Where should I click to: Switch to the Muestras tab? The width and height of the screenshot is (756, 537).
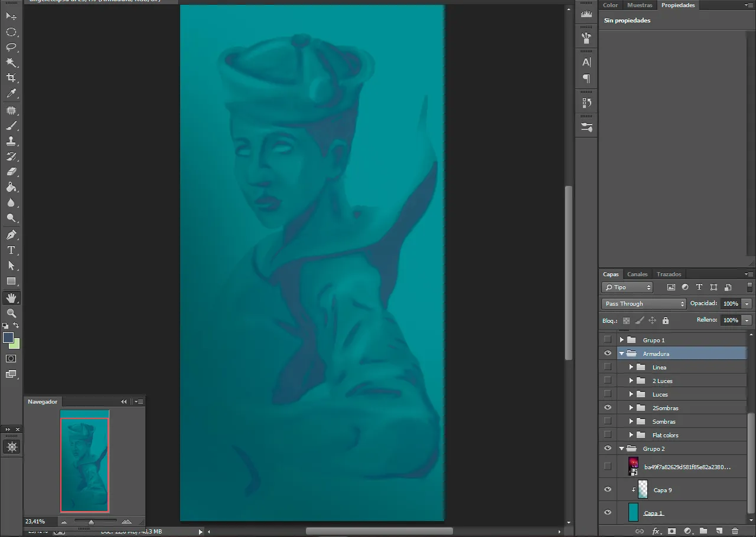pos(640,5)
